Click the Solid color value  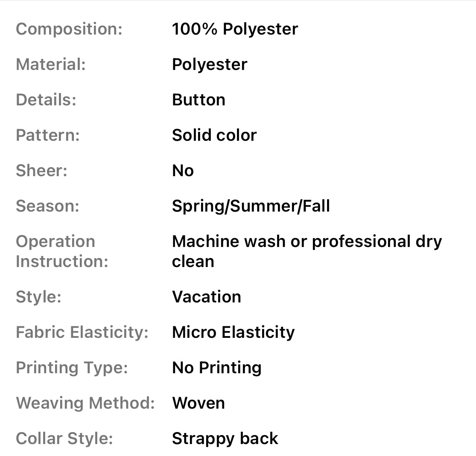click(214, 135)
